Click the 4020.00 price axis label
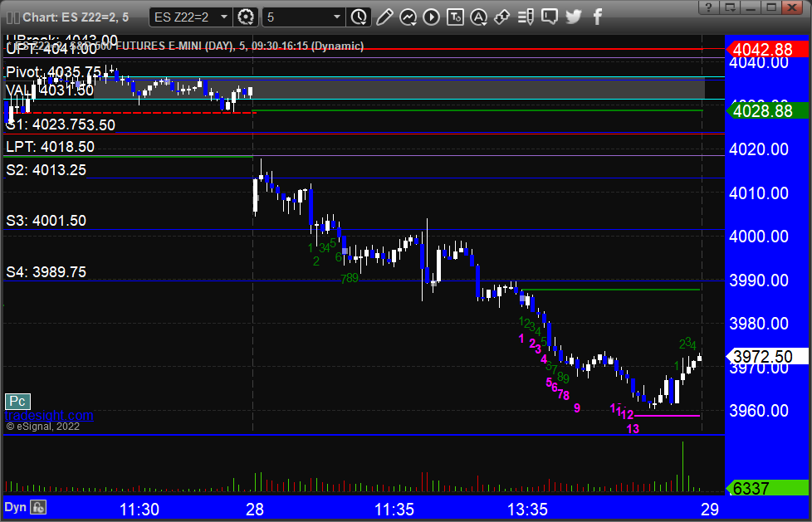Image resolution: width=812 pixels, height=522 pixels. coord(759,149)
